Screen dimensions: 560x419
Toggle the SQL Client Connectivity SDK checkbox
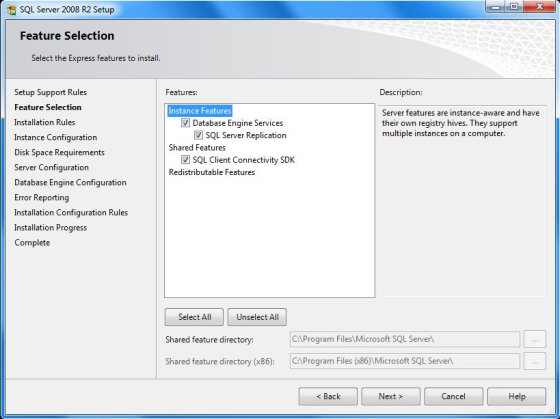click(x=185, y=160)
